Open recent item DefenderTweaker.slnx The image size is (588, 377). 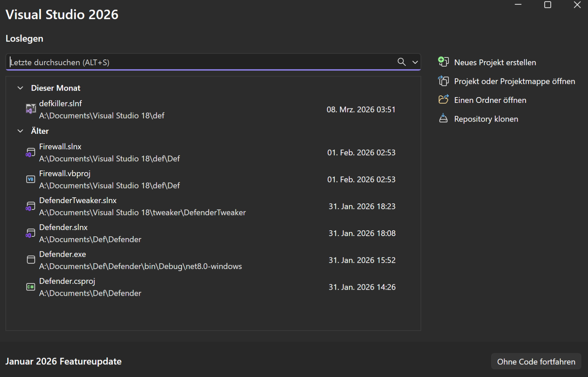(213, 206)
